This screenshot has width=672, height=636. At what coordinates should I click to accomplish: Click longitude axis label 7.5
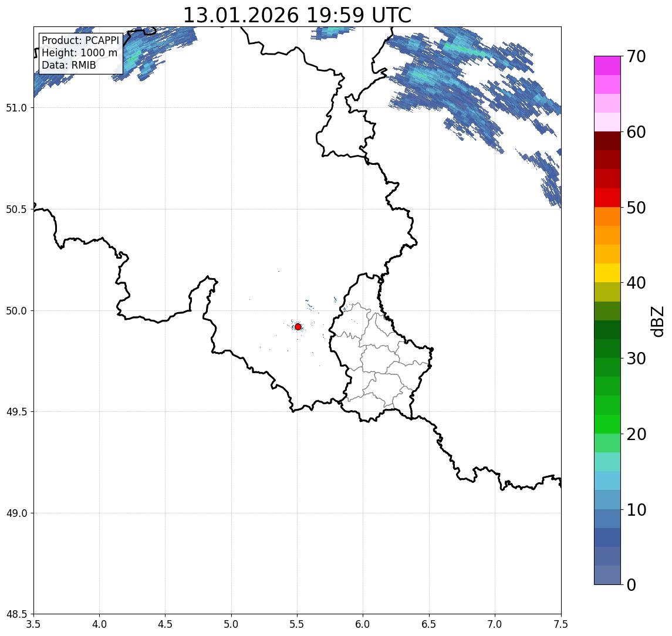pos(561,624)
